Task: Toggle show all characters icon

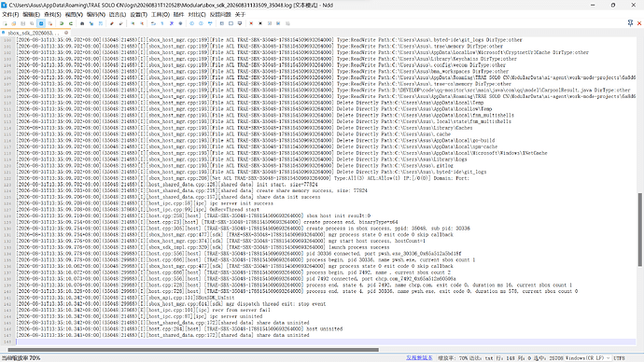Action: tap(161, 23)
